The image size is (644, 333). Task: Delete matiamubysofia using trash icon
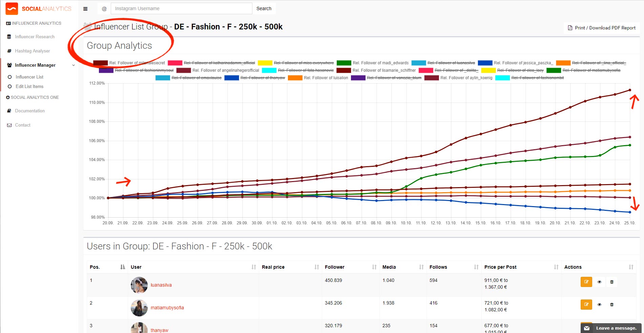click(x=612, y=305)
